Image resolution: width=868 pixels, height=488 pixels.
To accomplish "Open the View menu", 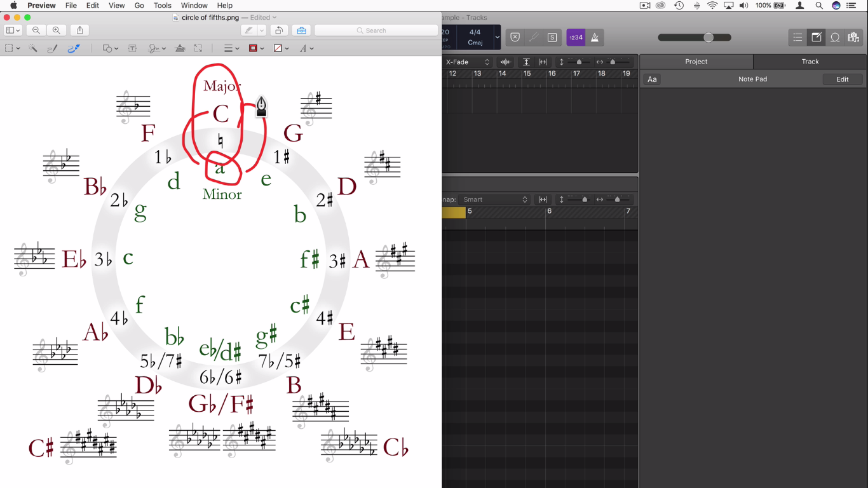I will pyautogui.click(x=117, y=5).
